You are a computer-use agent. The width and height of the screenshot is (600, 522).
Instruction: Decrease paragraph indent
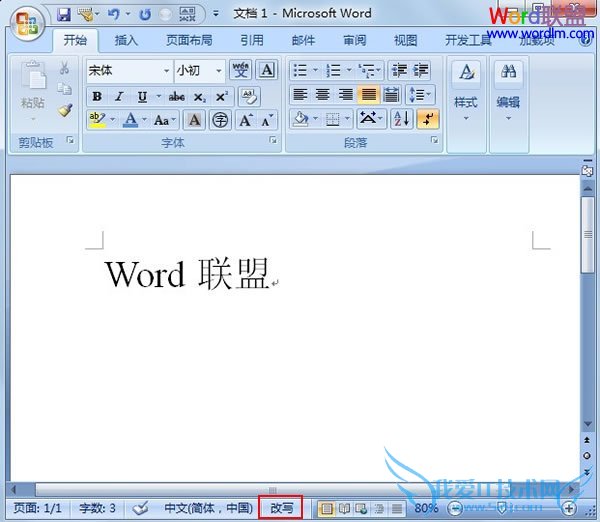click(399, 70)
